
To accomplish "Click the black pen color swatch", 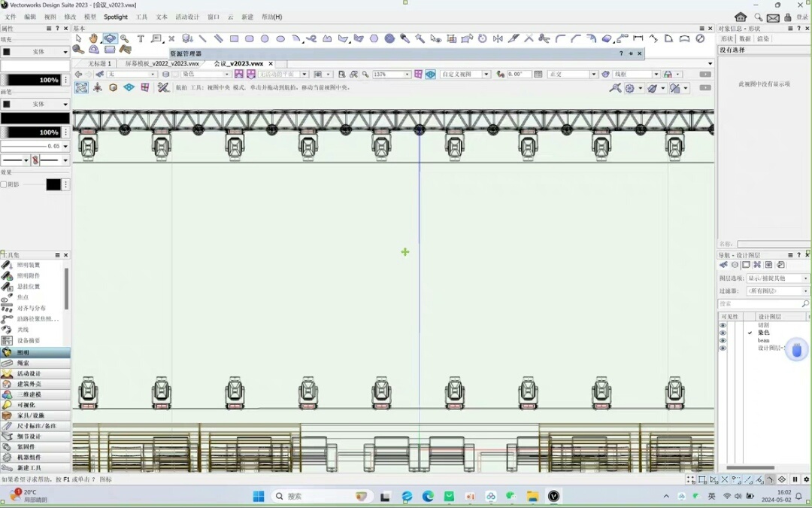I will (x=35, y=118).
